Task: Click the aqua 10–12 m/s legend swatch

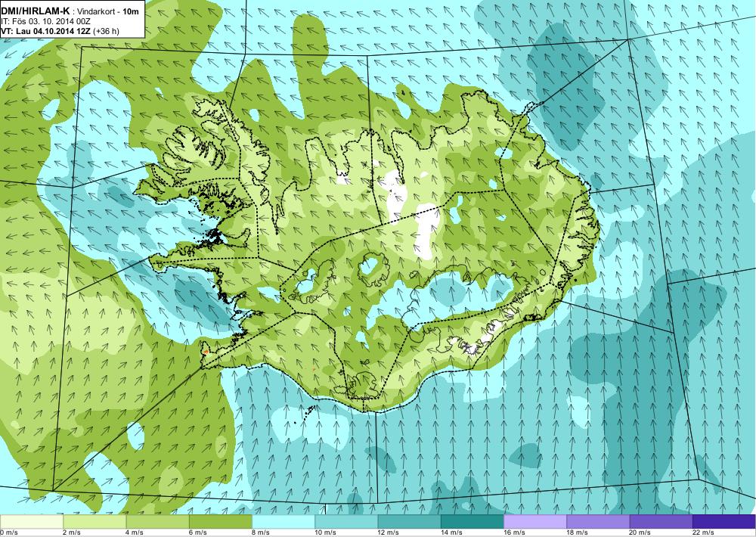Action: [x=346, y=522]
